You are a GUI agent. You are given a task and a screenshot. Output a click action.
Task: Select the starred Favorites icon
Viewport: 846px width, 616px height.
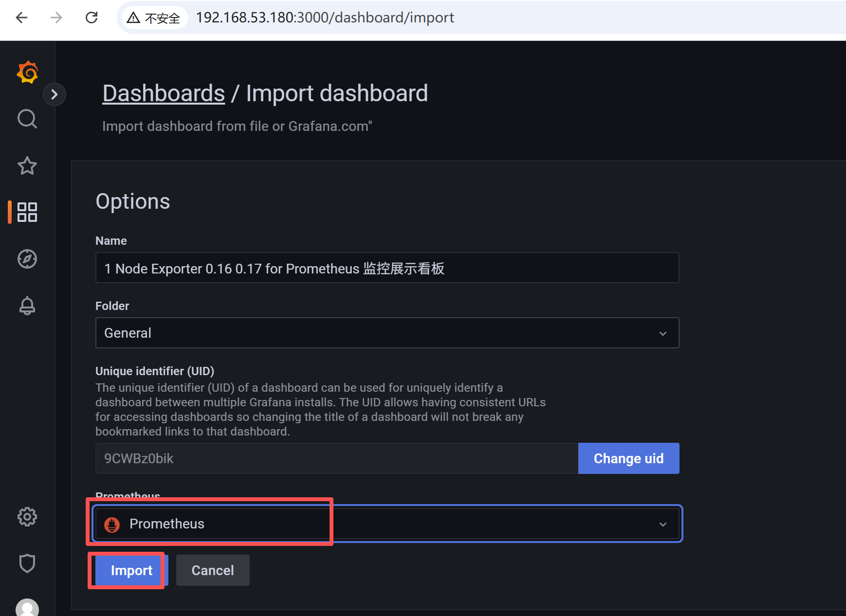[27, 166]
